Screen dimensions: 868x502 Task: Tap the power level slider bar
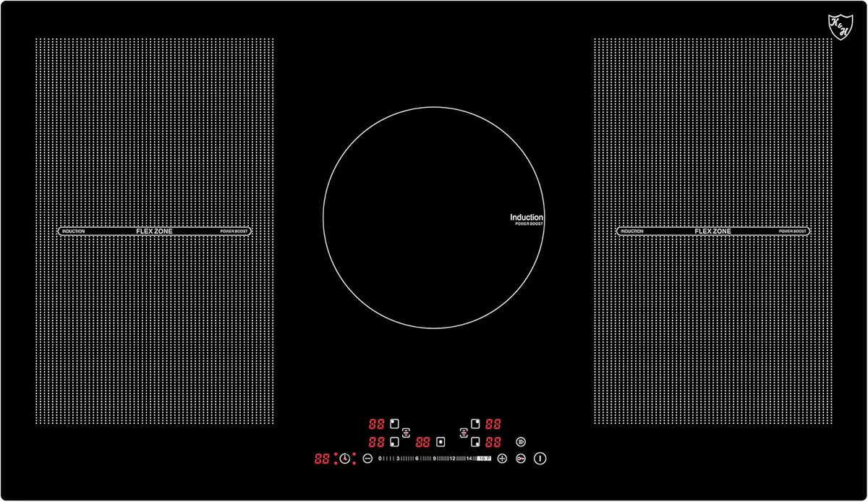tap(435, 459)
